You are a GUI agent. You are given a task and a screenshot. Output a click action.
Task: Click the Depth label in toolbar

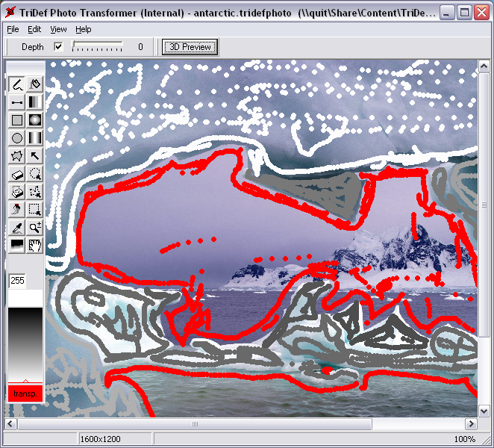[x=32, y=46]
